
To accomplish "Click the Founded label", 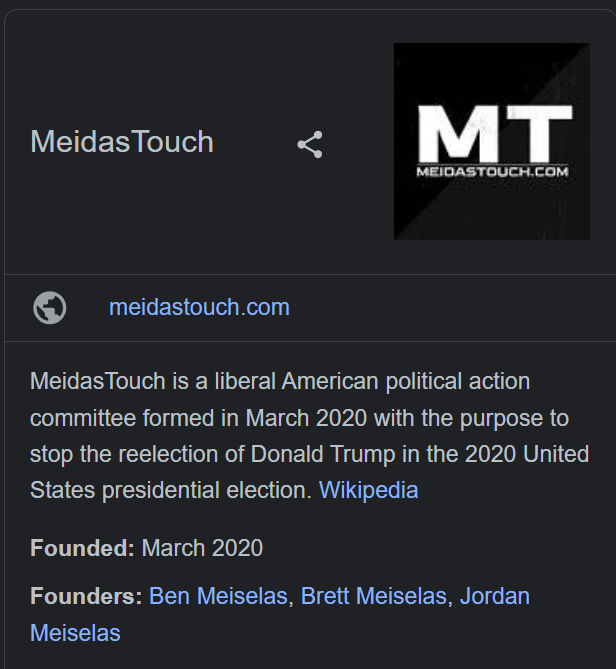I will [82, 548].
